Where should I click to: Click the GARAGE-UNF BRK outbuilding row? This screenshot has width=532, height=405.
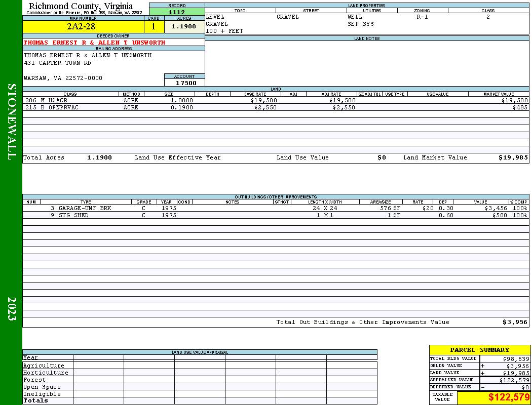click(x=276, y=208)
